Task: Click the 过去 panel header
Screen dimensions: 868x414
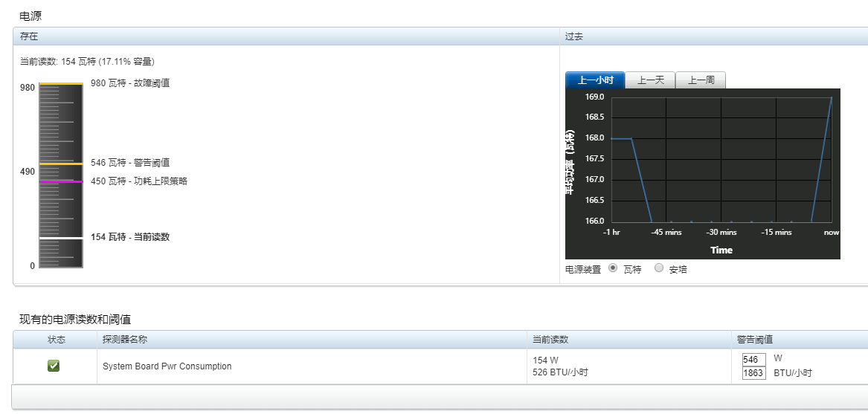Action: [714, 36]
